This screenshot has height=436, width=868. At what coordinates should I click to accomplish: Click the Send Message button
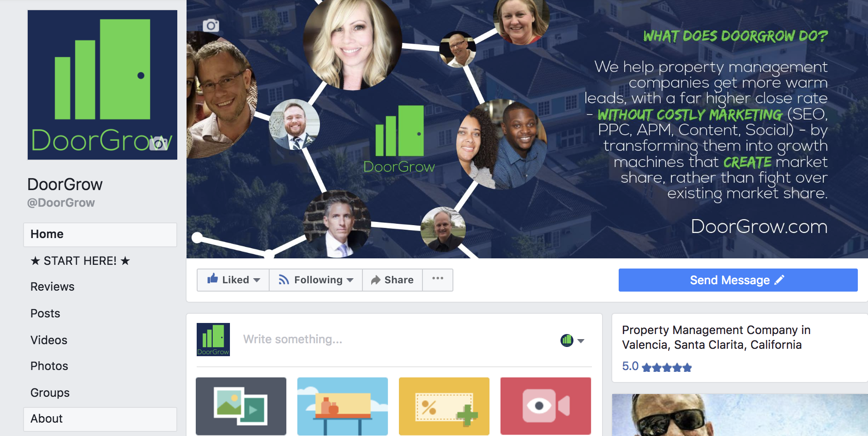(x=738, y=280)
